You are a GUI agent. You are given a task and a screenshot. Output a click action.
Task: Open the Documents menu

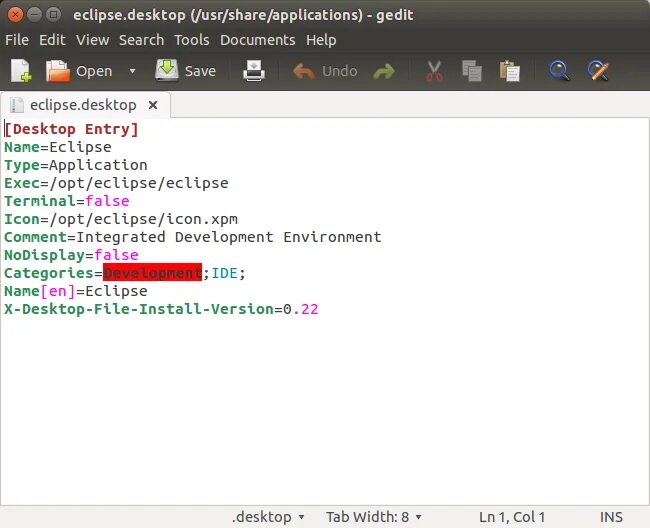tap(257, 40)
